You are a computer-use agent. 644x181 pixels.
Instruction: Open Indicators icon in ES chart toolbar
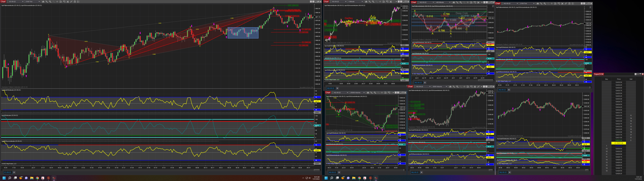pos(71,2)
